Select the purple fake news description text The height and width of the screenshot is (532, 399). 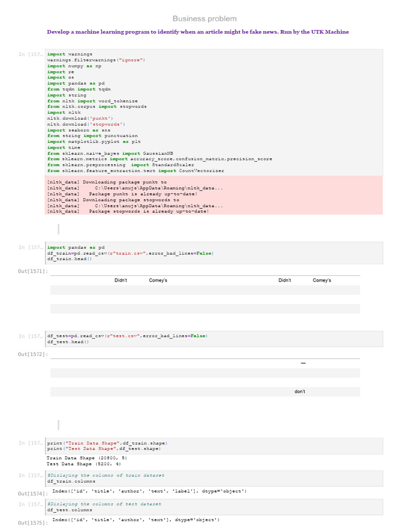pyautogui.click(x=197, y=32)
